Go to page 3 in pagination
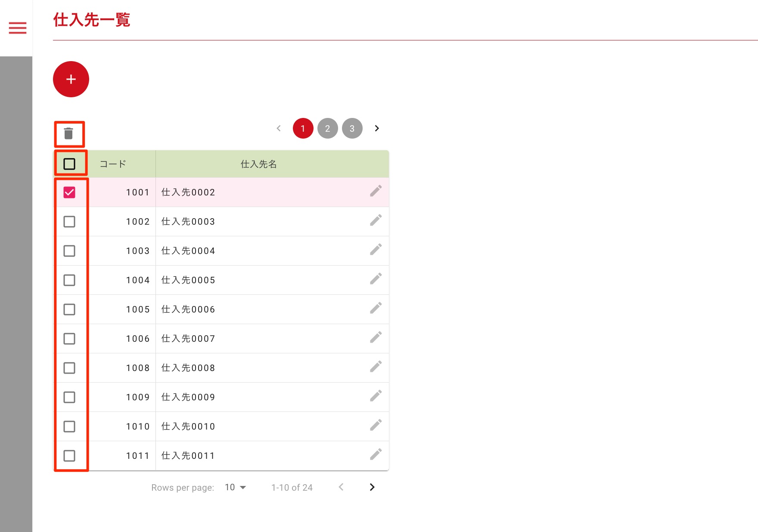 (352, 128)
